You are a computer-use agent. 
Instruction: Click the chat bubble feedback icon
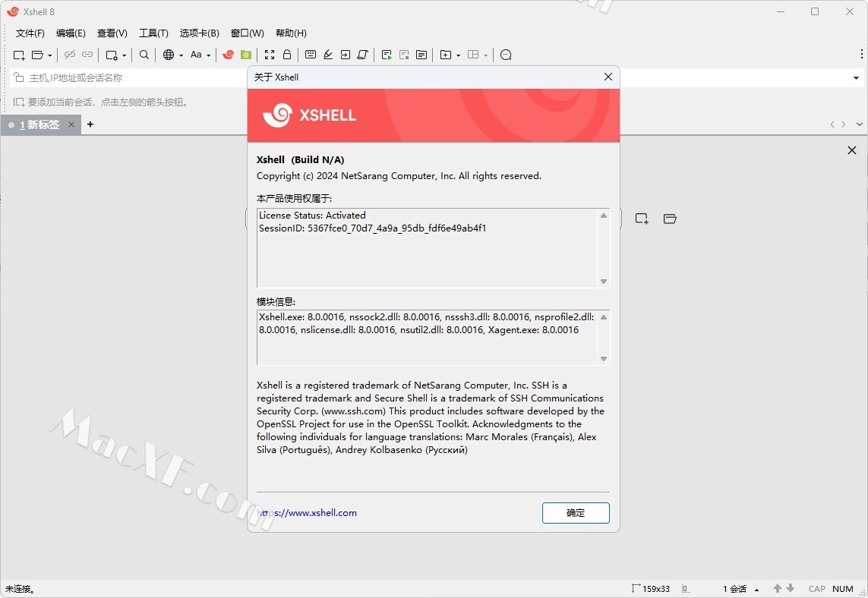[x=506, y=55]
